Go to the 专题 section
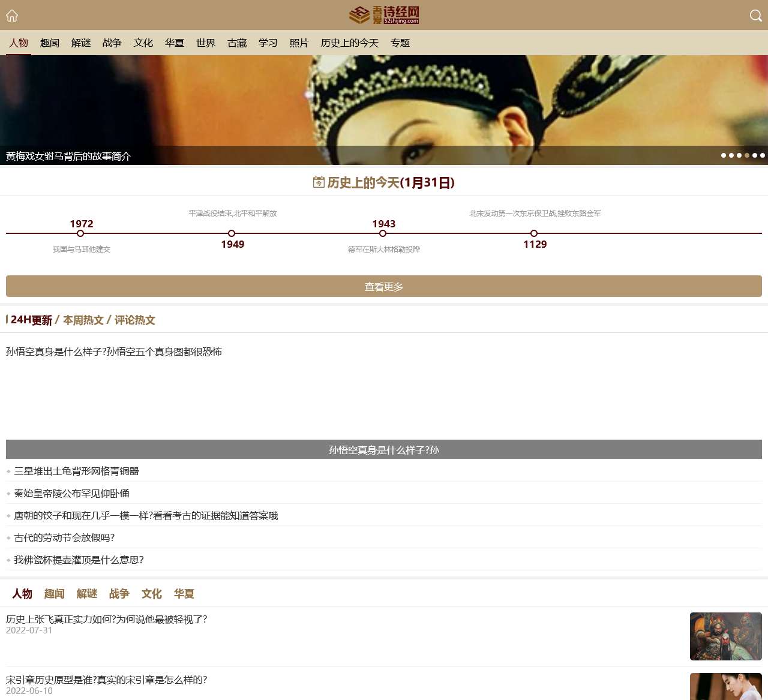 400,43
